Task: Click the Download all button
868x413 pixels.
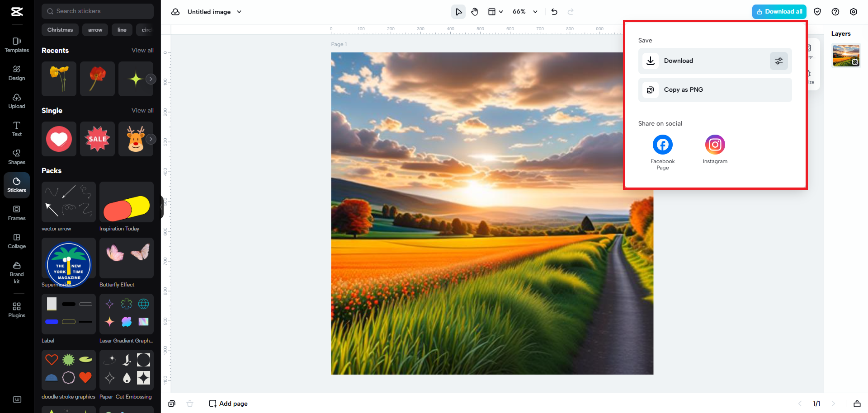Action: (778, 11)
